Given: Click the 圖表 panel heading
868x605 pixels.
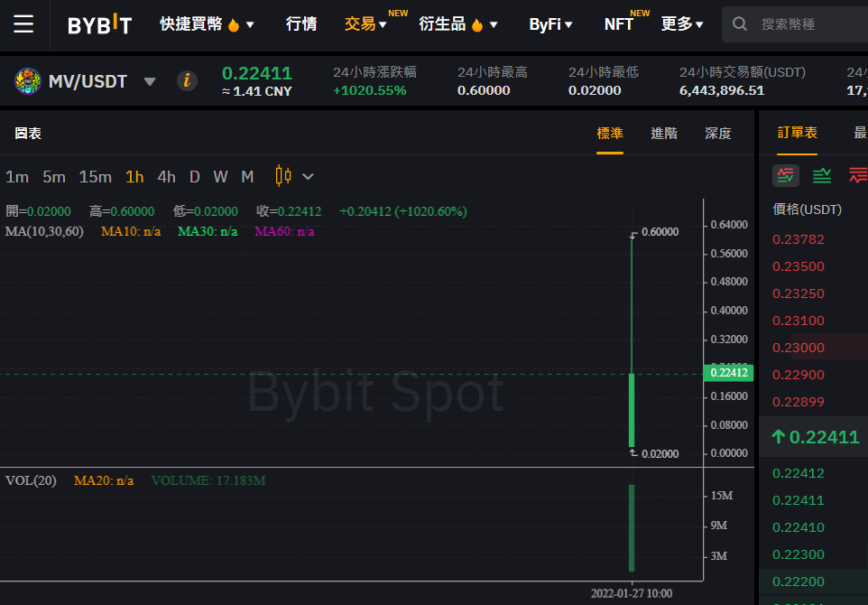Looking at the screenshot, I should (x=28, y=134).
